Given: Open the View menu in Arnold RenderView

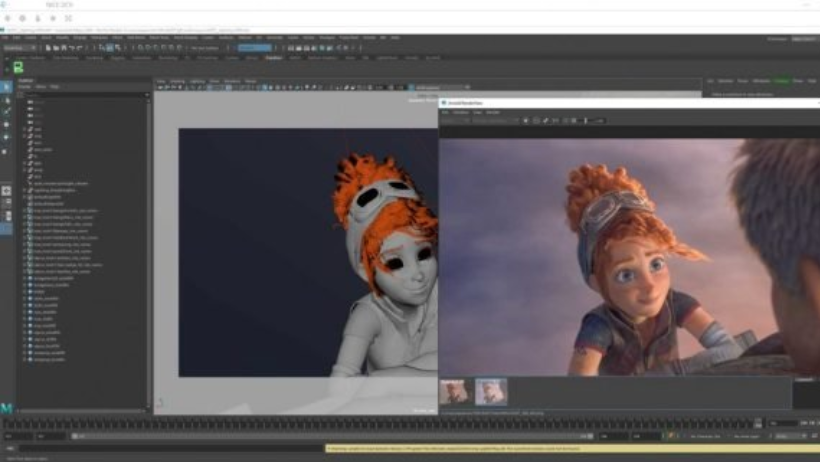Looking at the screenshot, I should [x=477, y=112].
